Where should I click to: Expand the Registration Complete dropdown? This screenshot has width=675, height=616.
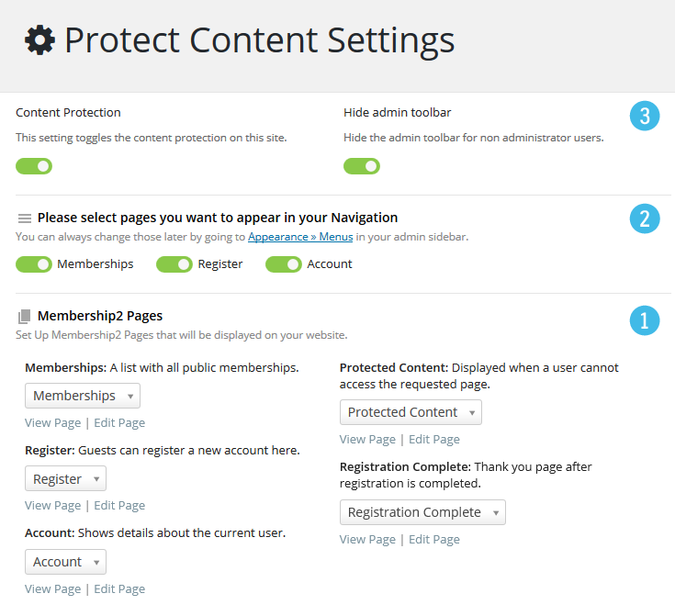(422, 512)
